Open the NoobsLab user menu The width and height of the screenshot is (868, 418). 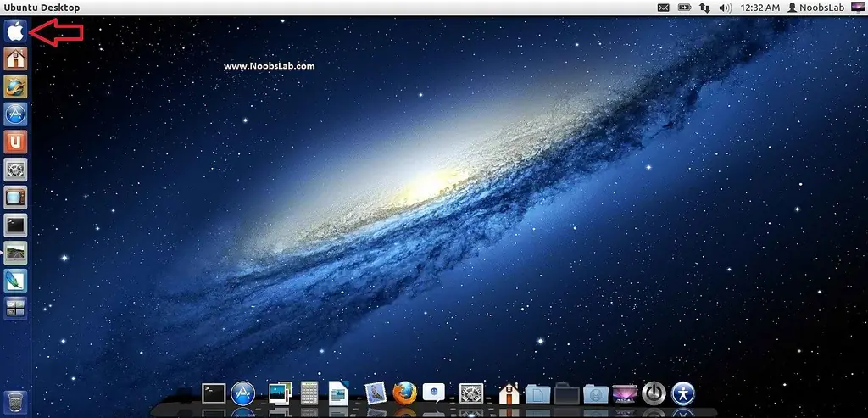pyautogui.click(x=815, y=8)
